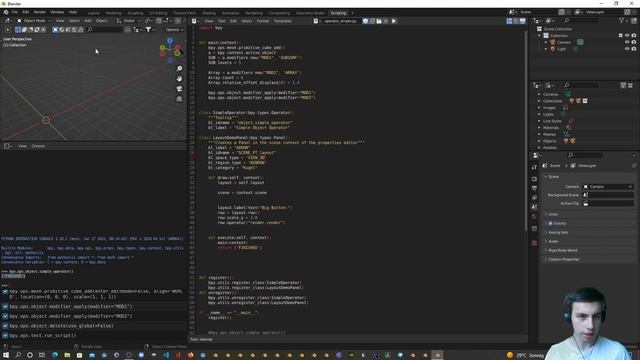Viewport: 640px width, 360px height.
Task: Open the Tool properties tab
Action: 534,167
